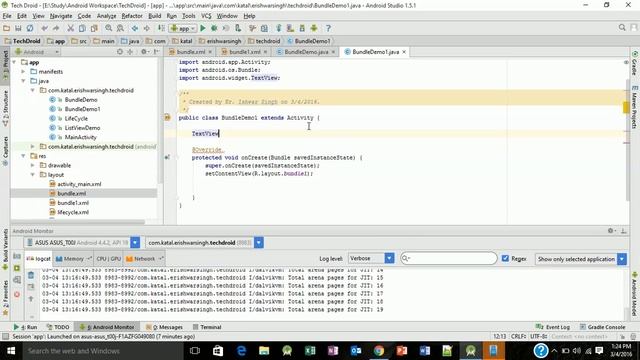Open Chrome from the Windows taskbar

click(379, 351)
